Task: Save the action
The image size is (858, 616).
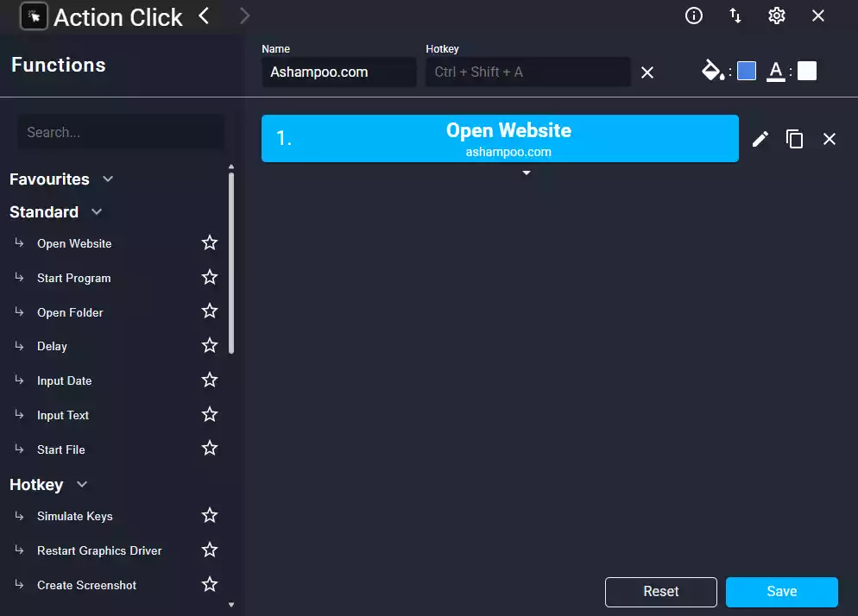Action: (x=782, y=592)
